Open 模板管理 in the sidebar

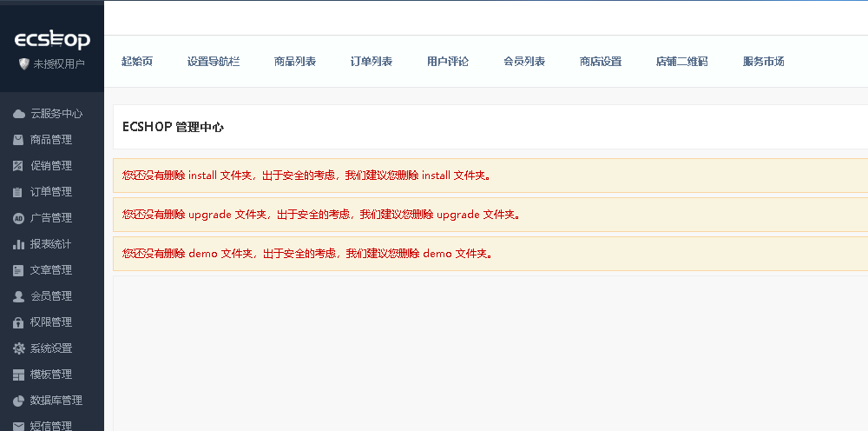[52, 374]
